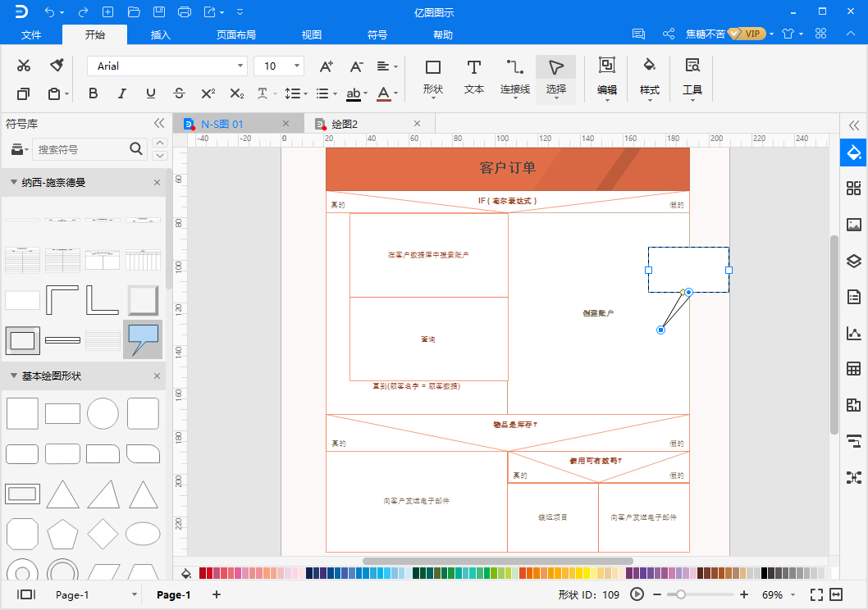This screenshot has height=610, width=868.
Task: Click the Print icon
Action: 185,11
